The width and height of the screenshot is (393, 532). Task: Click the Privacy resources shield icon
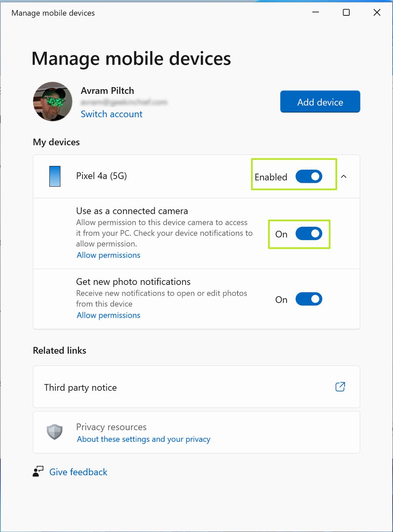[x=54, y=431]
